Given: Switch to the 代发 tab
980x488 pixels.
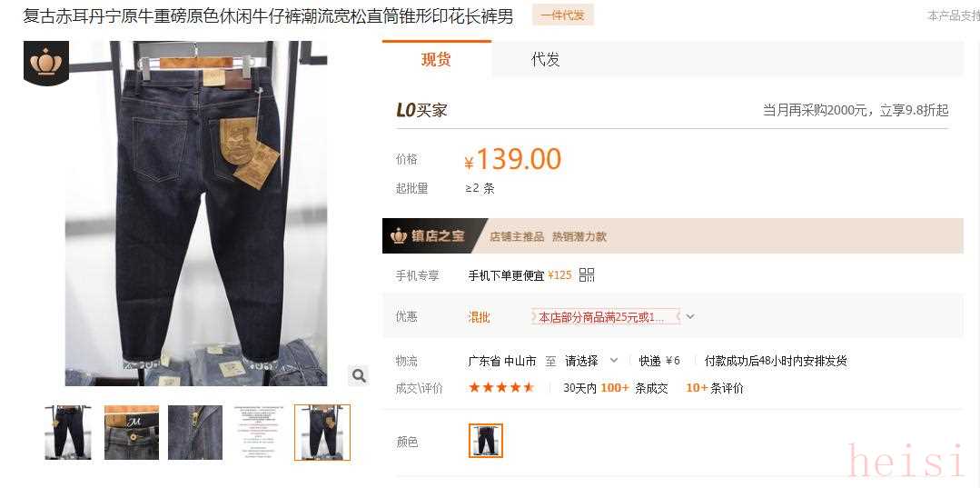Looking at the screenshot, I should coord(545,59).
